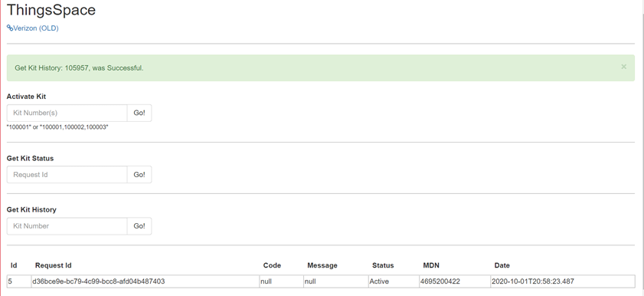This screenshot has width=644, height=296.
Task: Select the date cell 2020-10-01T20:58:23.487
Action: coord(563,281)
